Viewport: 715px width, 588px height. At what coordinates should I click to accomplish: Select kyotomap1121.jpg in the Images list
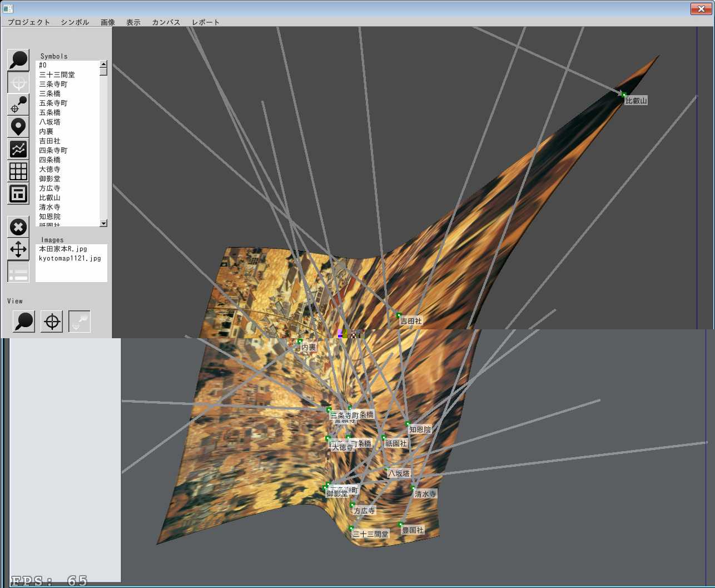(x=71, y=258)
